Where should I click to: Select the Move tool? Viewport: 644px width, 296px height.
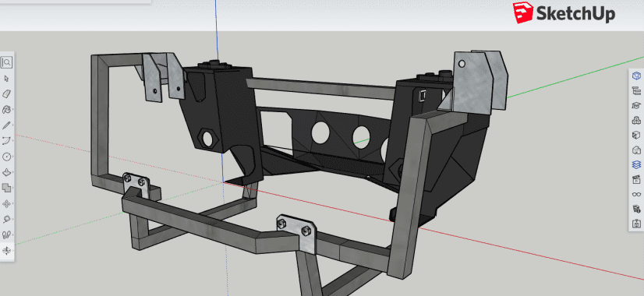click(x=7, y=203)
